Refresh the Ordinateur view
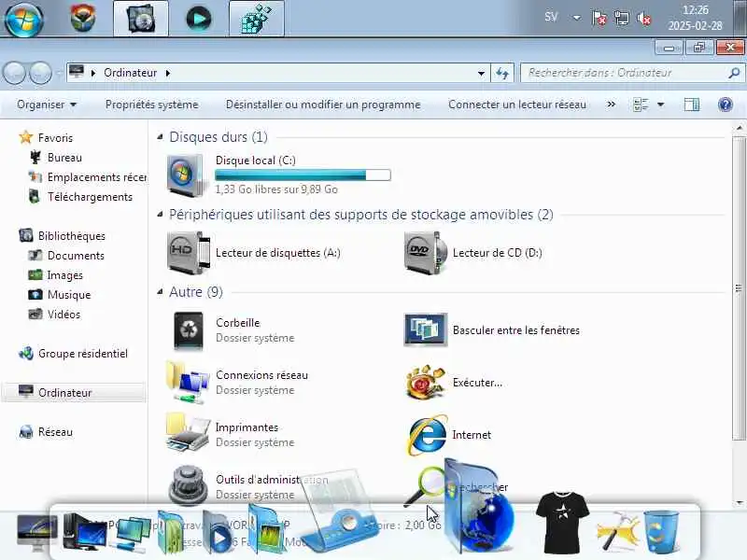This screenshot has height=560, width=747. [502, 74]
